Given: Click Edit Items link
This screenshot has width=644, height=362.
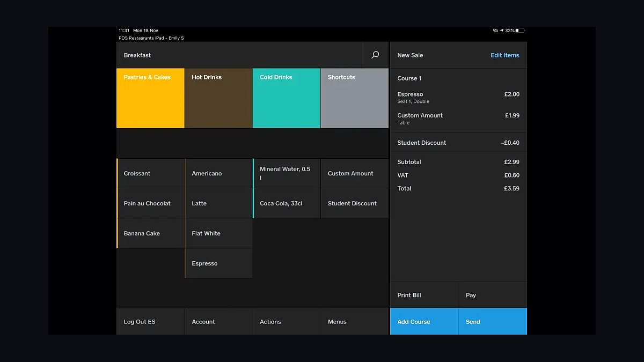Looking at the screenshot, I should [x=505, y=55].
